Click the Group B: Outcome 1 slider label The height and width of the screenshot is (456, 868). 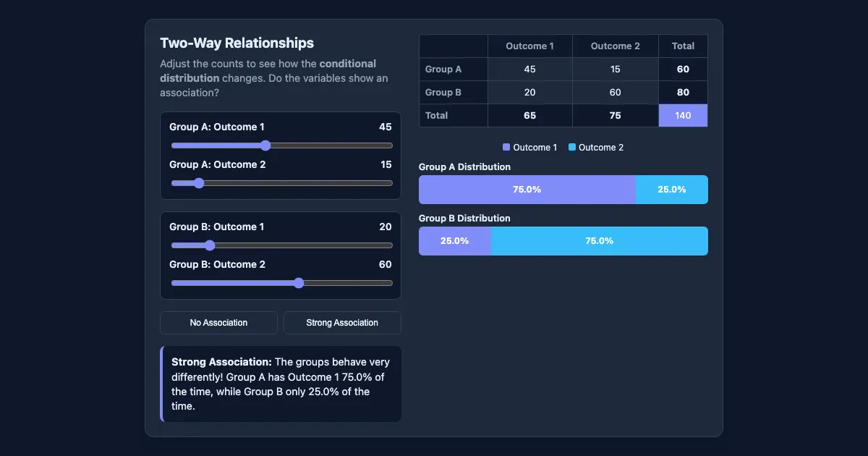pos(217,227)
